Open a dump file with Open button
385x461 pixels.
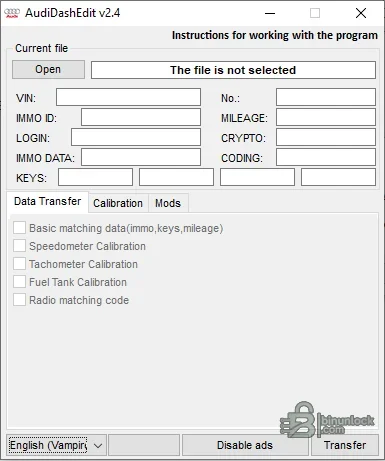[x=48, y=69]
